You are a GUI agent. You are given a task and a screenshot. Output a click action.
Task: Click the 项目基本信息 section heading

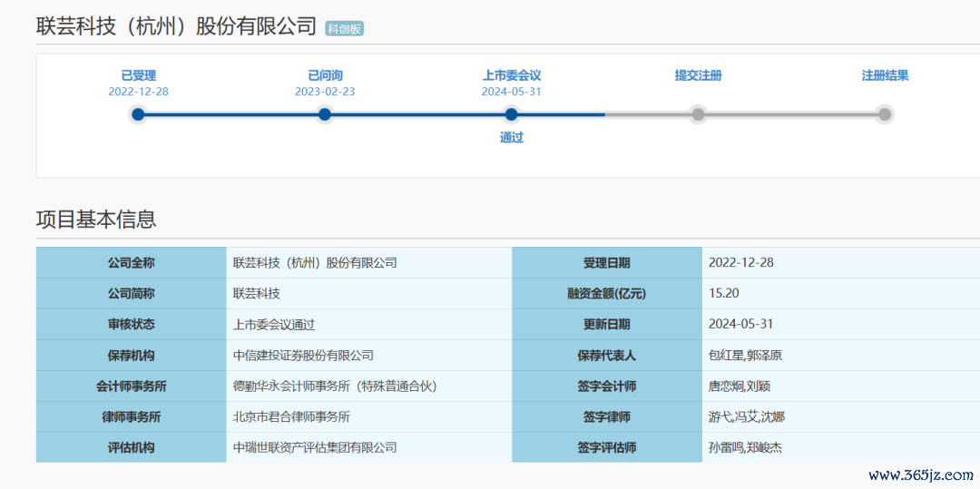96,220
